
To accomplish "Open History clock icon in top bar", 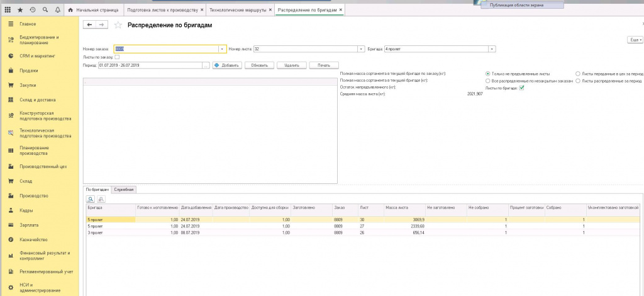I will pos(33,9).
